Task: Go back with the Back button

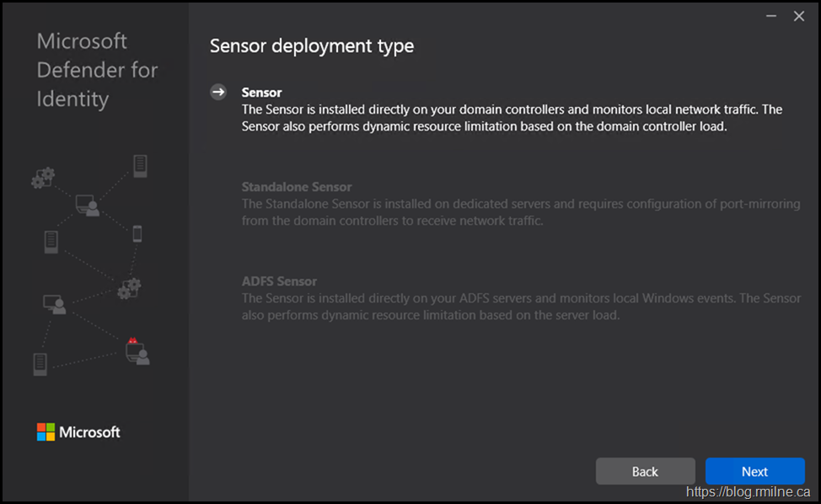Action: (645, 471)
